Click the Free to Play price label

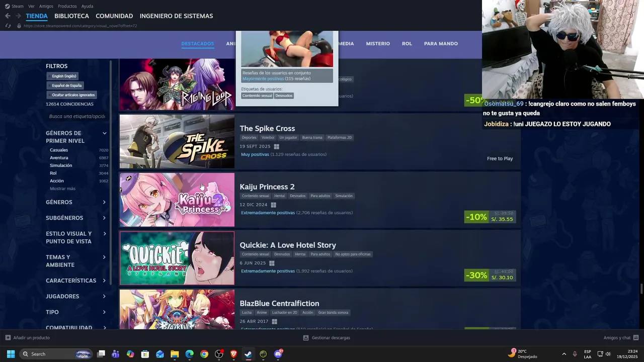(500, 158)
